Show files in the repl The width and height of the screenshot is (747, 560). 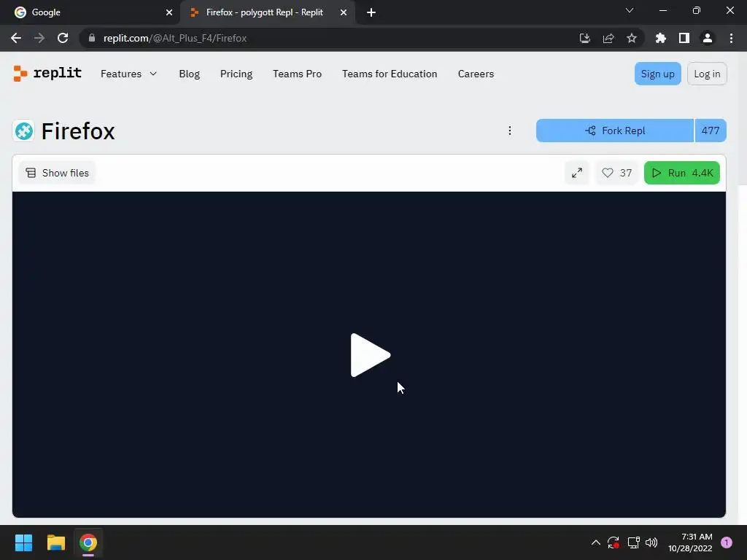57,173
